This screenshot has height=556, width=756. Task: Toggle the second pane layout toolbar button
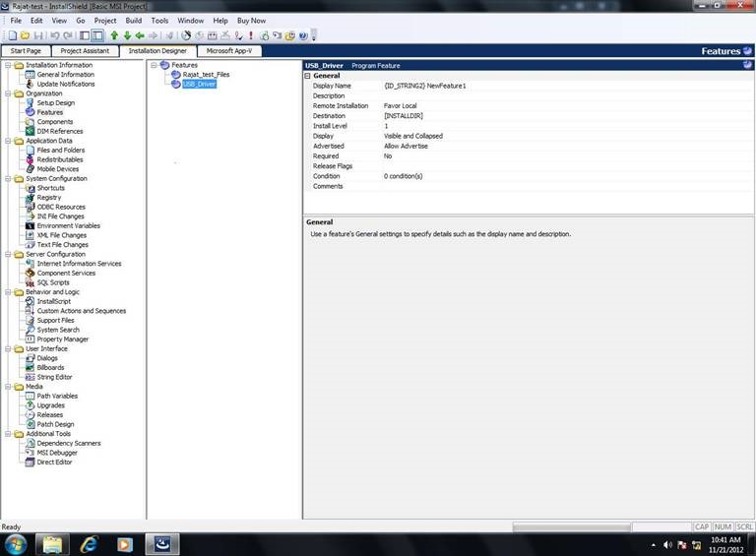[x=97, y=35]
